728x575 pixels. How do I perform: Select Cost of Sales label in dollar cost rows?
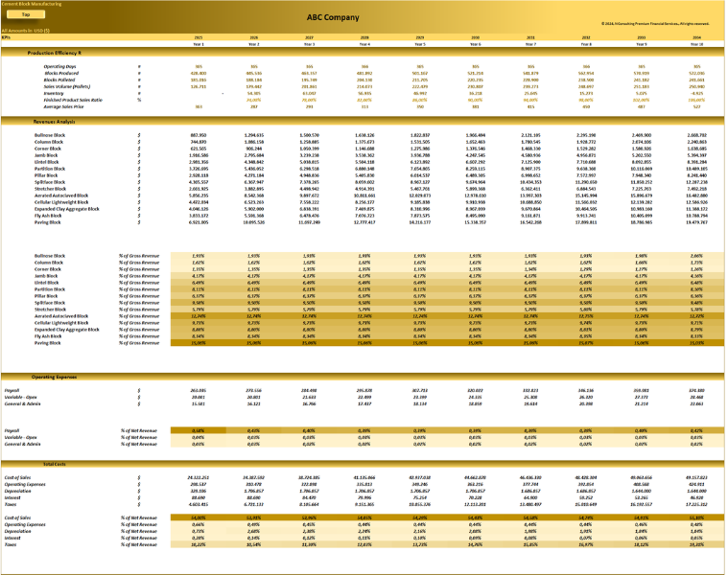point(17,477)
